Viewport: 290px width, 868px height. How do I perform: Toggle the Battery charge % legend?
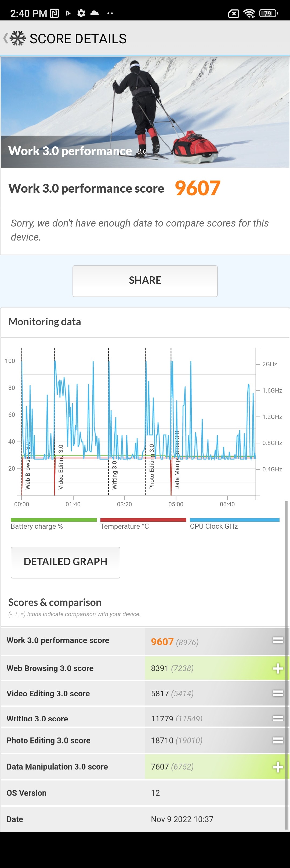pyautogui.click(x=53, y=524)
